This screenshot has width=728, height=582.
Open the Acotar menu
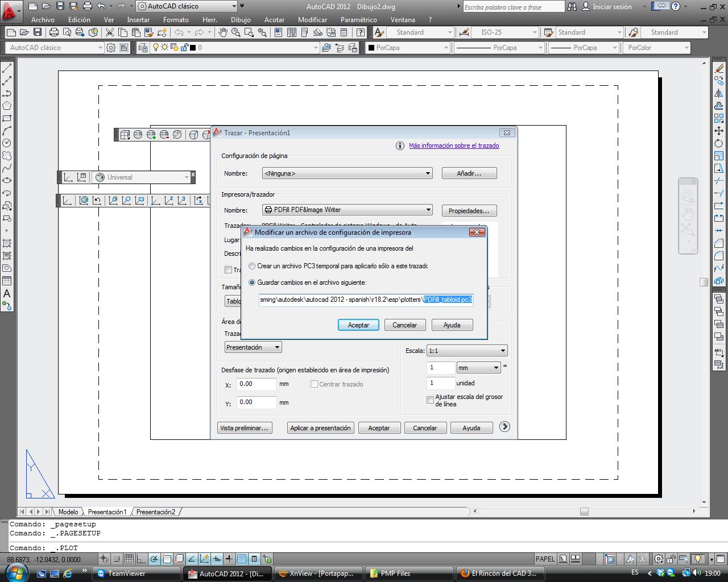[x=274, y=19]
